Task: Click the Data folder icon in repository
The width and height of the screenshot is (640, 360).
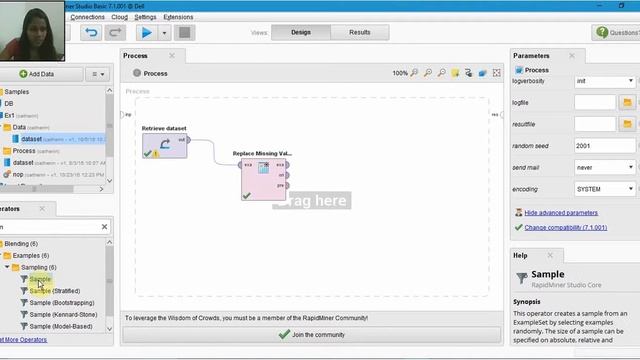Action: [7, 127]
